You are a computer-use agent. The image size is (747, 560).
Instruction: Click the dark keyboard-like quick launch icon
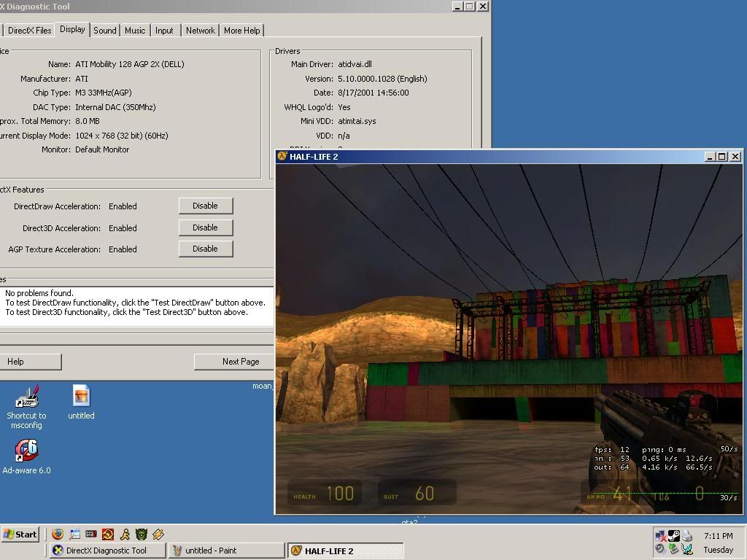point(91,534)
